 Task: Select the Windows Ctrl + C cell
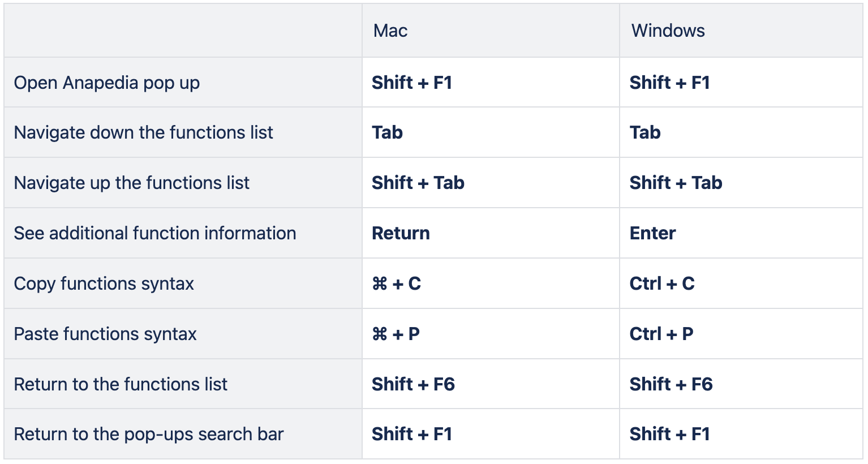741,283
